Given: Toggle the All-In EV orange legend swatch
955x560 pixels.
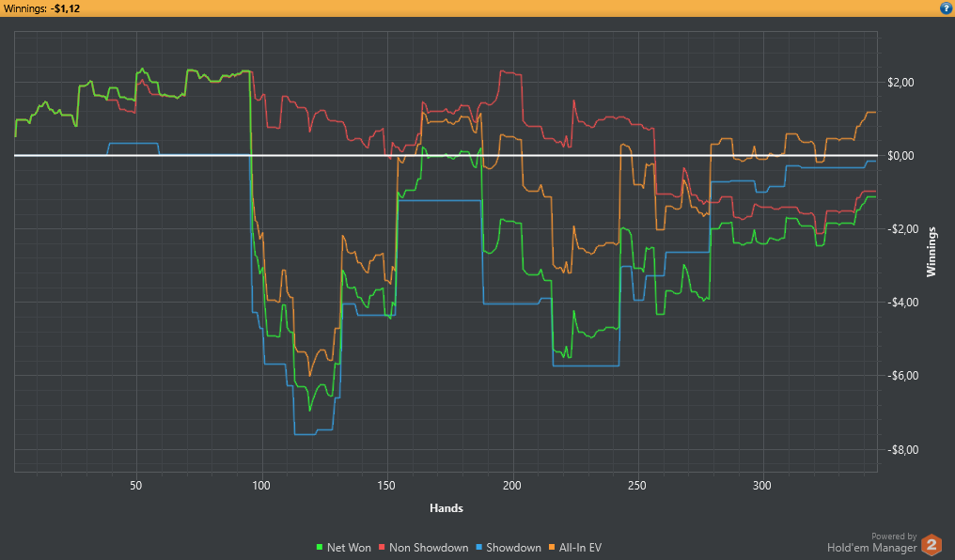Looking at the screenshot, I should [552, 548].
